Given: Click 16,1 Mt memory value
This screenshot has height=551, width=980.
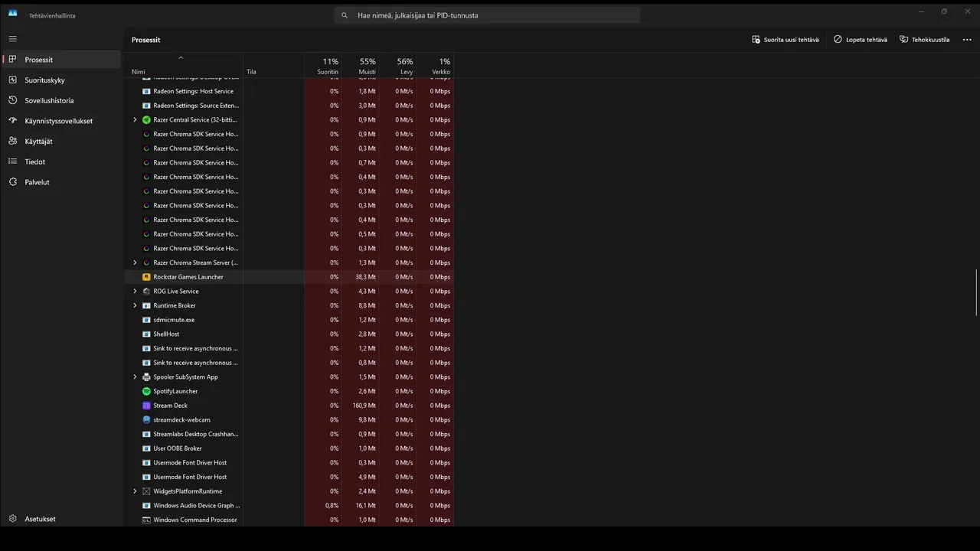Looking at the screenshot, I should 366,506.
